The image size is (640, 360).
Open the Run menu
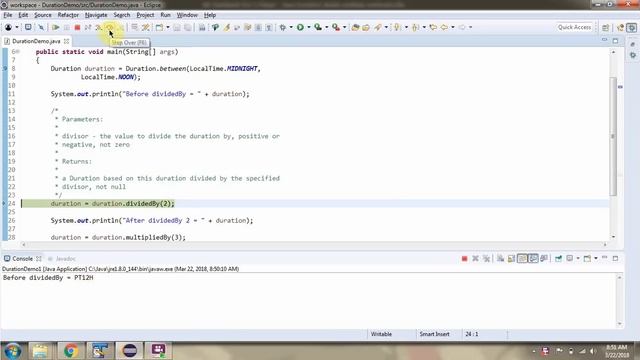click(x=165, y=15)
